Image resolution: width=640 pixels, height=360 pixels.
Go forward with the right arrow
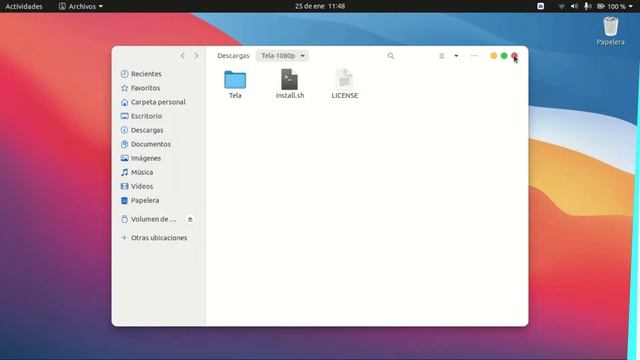pos(196,56)
